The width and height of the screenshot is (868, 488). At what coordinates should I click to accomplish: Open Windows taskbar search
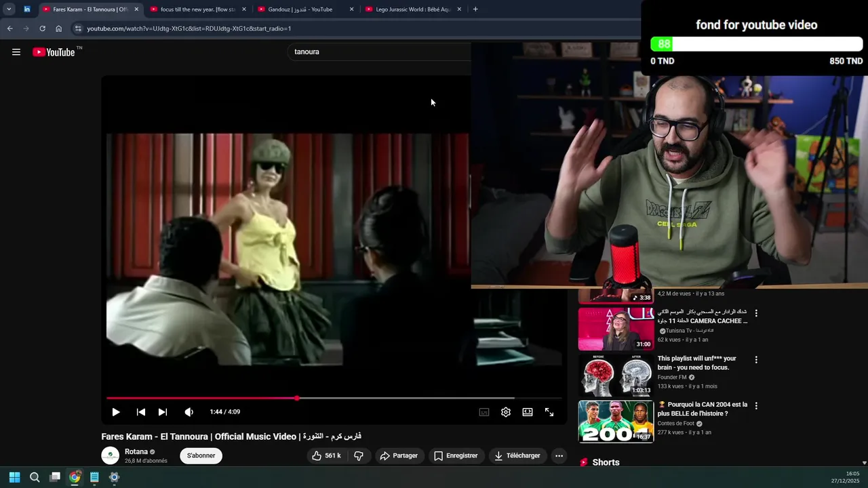[35, 477]
